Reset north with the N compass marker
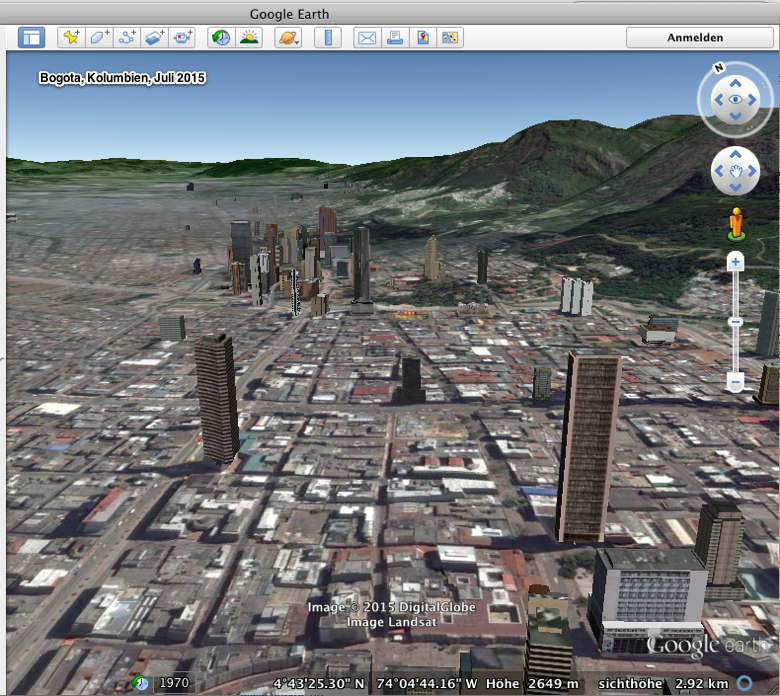Viewport: 780px width, 696px height. [x=718, y=68]
